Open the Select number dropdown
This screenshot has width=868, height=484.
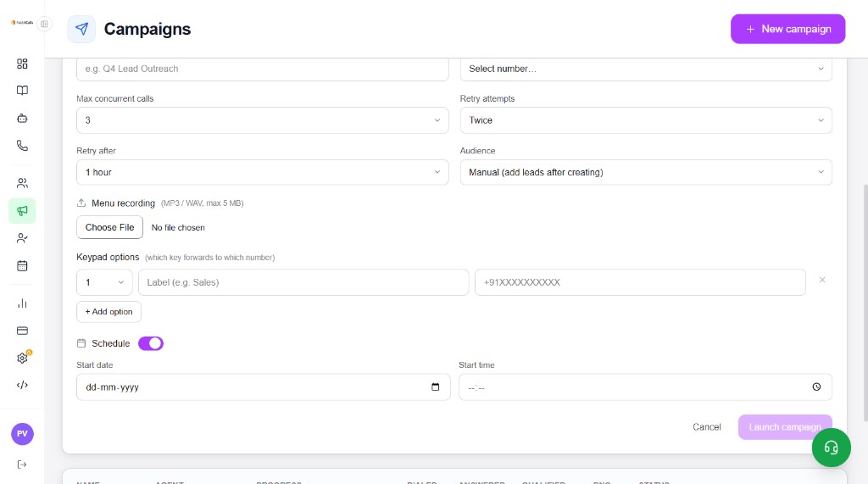646,69
